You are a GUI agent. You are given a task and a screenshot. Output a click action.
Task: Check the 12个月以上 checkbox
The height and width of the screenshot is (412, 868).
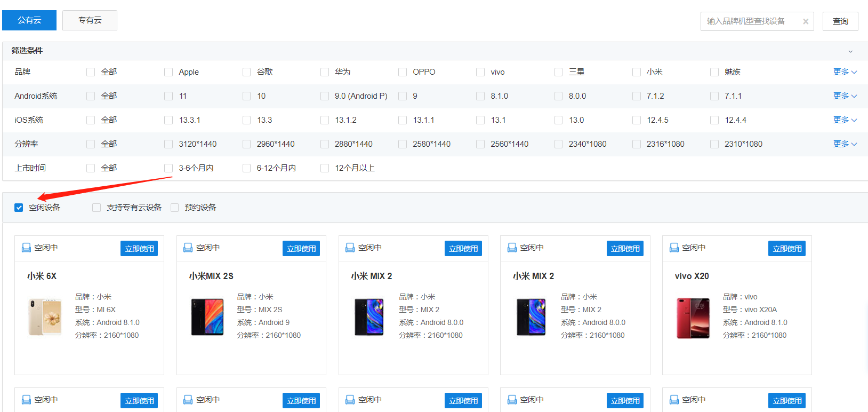coord(325,168)
